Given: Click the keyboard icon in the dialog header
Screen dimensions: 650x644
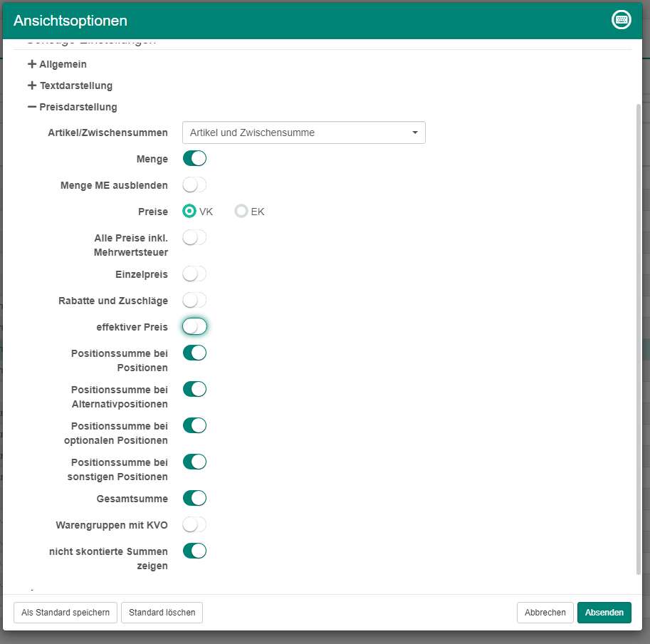Looking at the screenshot, I should [x=622, y=20].
